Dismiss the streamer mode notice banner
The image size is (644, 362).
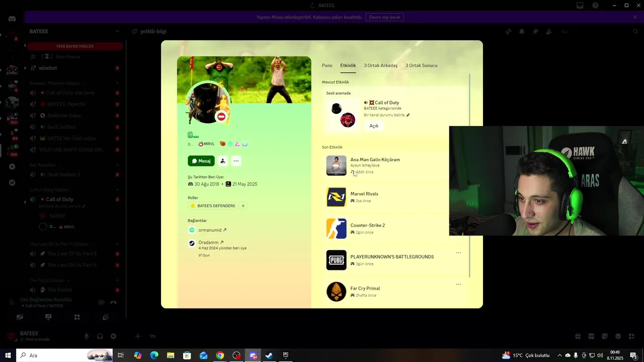coord(635,17)
